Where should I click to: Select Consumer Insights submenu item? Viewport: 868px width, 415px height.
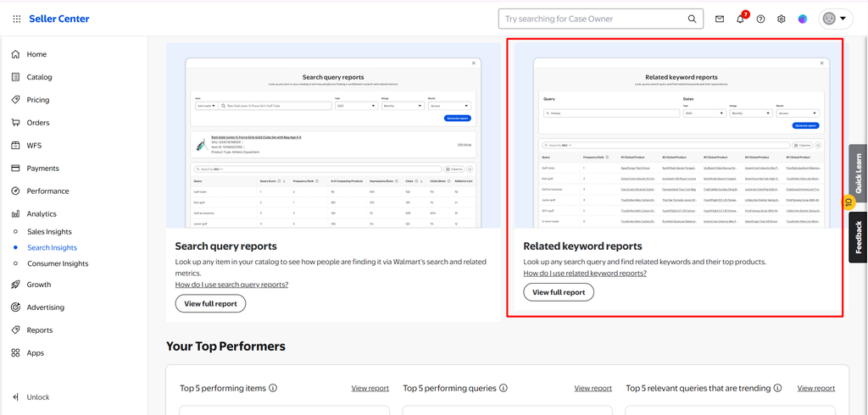pos(58,264)
